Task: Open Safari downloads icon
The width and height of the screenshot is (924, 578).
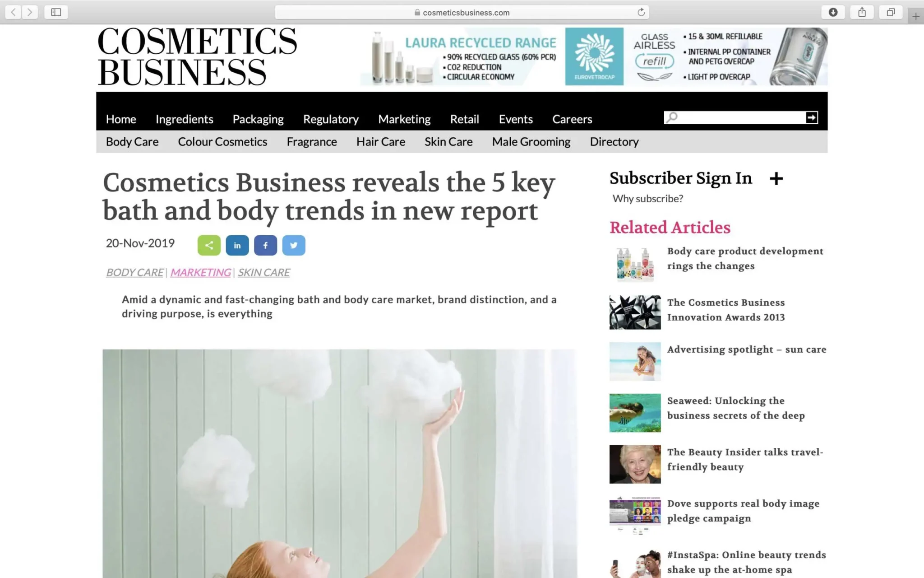Action: tap(833, 12)
